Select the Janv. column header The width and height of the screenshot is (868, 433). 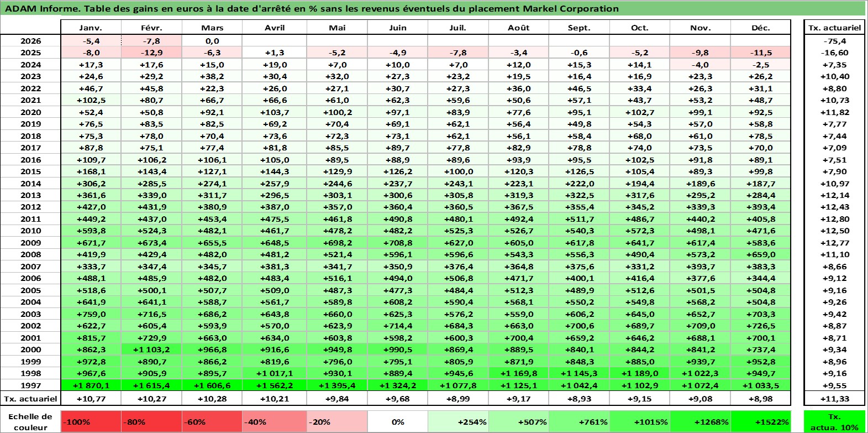click(91, 28)
